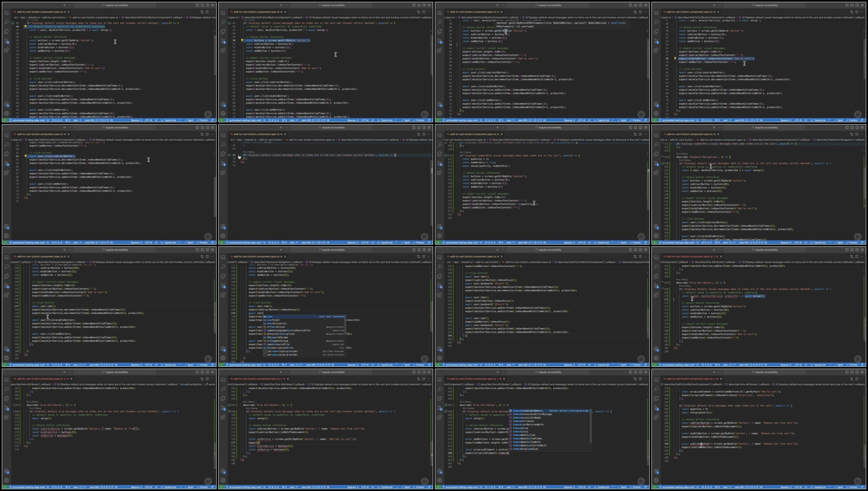Open UTF-8 encoding picker in status bar showing 1 error
The height and width of the screenshot is (491, 868).
click(x=581, y=487)
